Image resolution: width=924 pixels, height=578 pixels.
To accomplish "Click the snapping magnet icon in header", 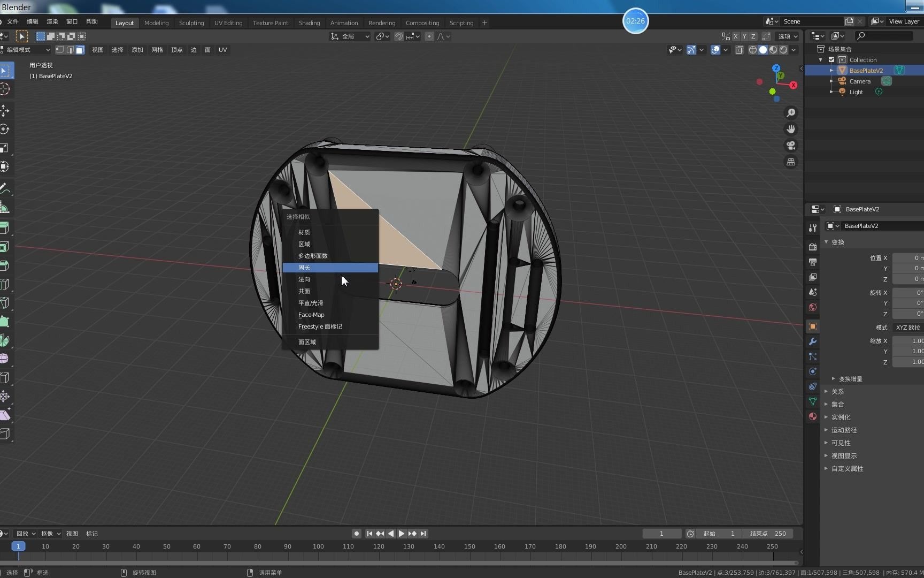I will 399,36.
